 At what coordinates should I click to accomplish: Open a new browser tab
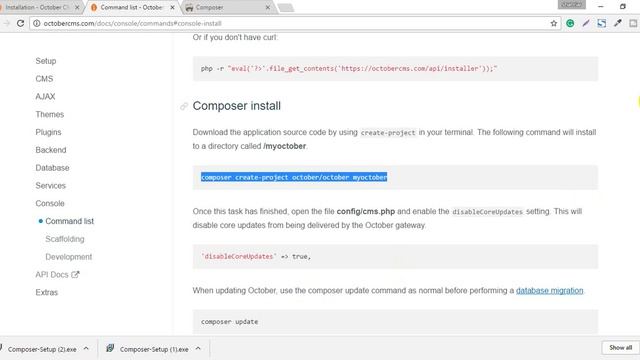point(286,7)
